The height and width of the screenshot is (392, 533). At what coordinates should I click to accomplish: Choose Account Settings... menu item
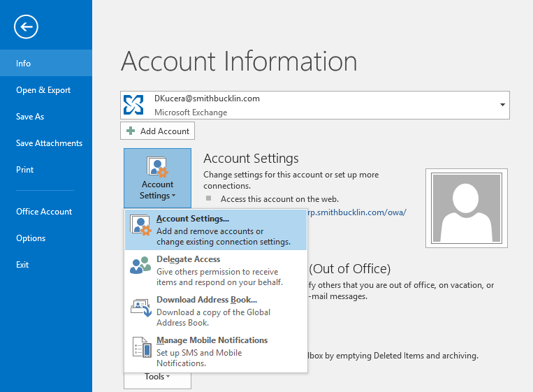tap(216, 230)
